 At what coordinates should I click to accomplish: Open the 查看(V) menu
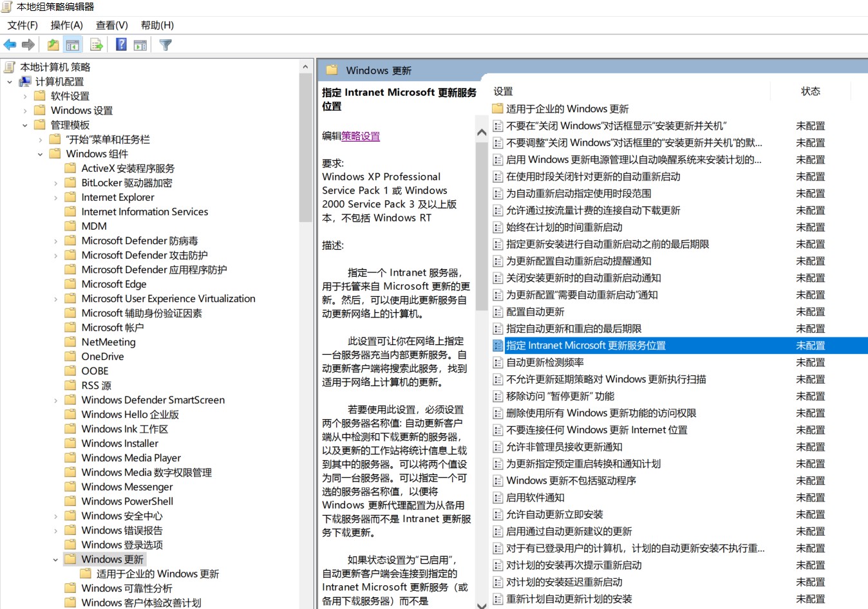pos(112,25)
